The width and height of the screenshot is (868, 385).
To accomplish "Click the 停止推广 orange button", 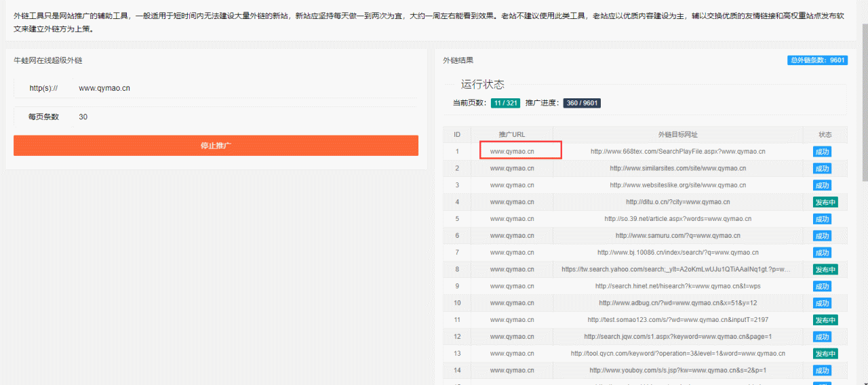I will click(x=216, y=146).
